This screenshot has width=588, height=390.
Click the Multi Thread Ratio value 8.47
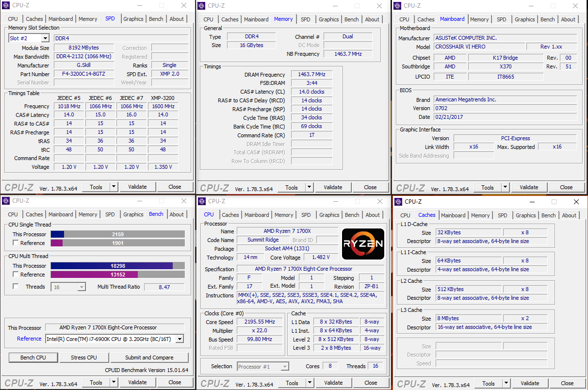164,287
